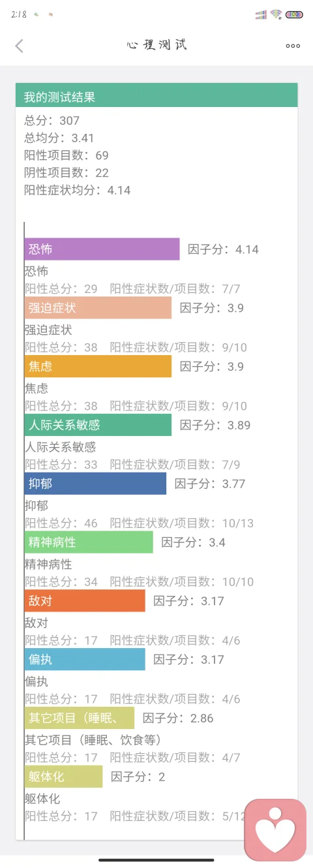Select the orange 焦虑 bar
Screen dimensions: 313x868
pyautogui.click(x=98, y=366)
